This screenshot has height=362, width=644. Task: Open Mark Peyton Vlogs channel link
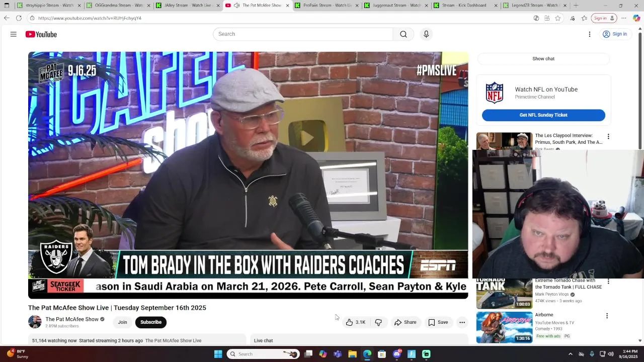point(553,294)
